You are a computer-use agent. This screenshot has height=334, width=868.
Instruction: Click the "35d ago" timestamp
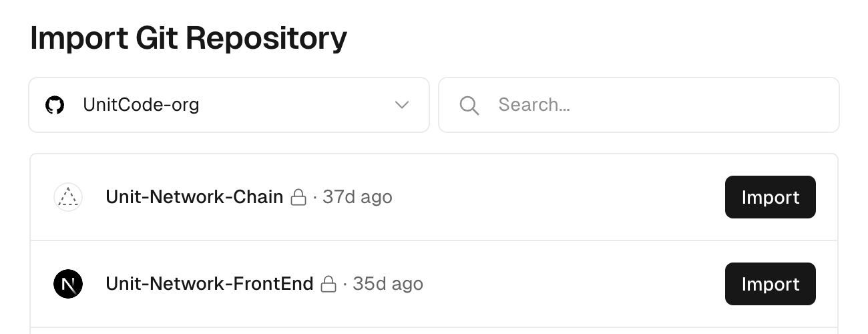point(388,284)
